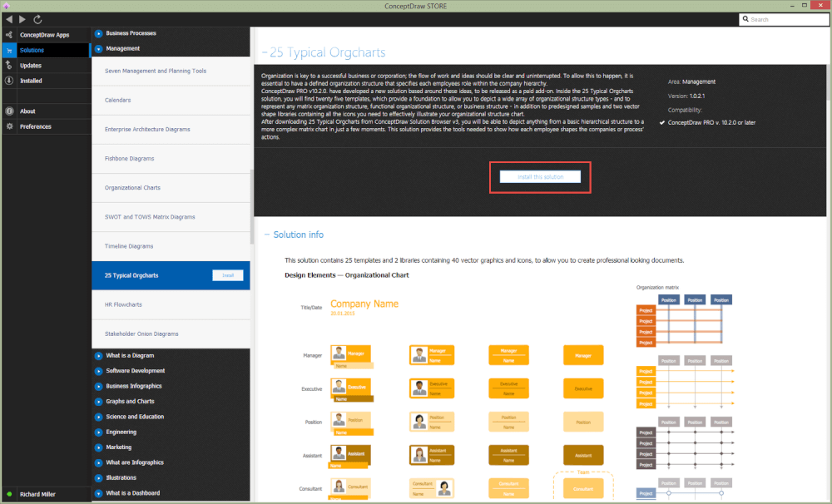Click the Search input field
The height and width of the screenshot is (504, 832).
[784, 19]
